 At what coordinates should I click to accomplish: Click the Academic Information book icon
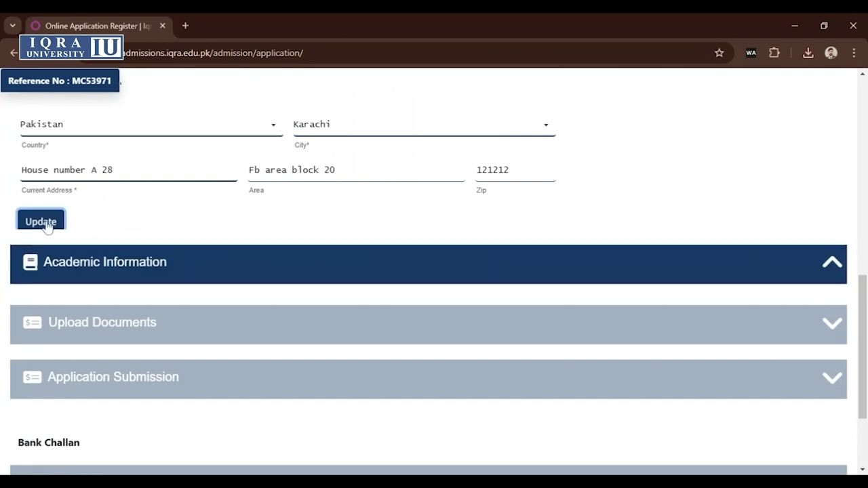(x=31, y=262)
